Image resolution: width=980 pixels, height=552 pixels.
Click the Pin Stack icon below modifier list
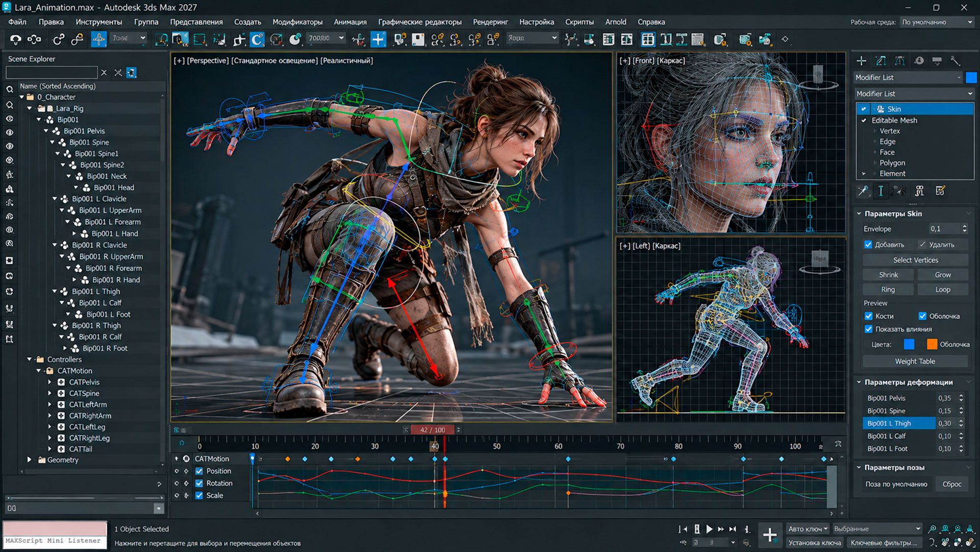coord(863,191)
